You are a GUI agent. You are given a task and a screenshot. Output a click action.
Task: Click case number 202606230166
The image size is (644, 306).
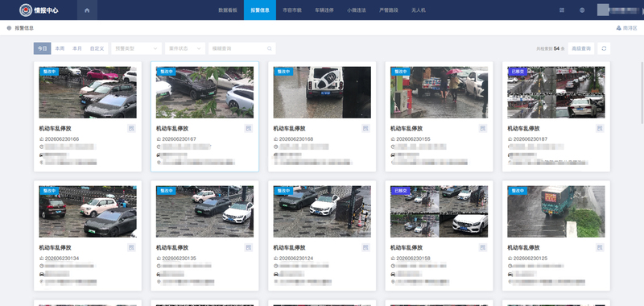(62, 139)
